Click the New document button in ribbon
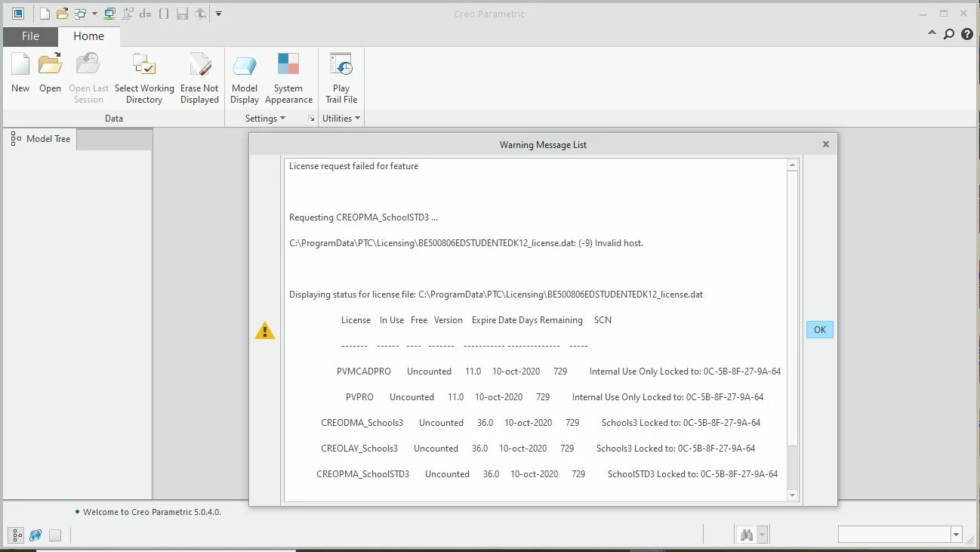980x552 pixels. click(20, 74)
